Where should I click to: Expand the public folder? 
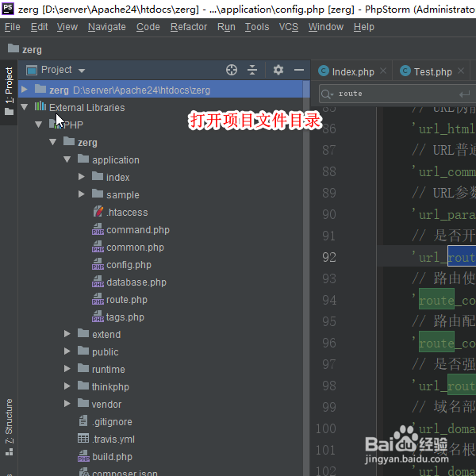pyautogui.click(x=67, y=351)
